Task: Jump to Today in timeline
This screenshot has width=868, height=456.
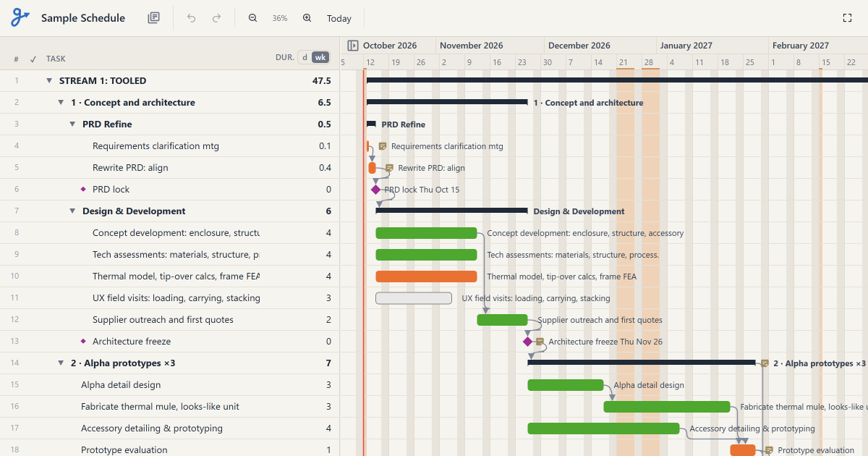Action: 339,18
